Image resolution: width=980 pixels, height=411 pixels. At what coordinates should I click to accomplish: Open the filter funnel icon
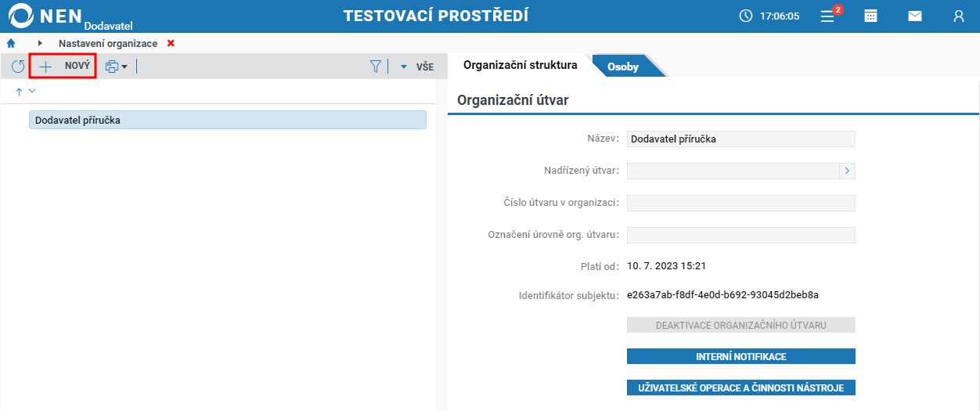[375, 67]
